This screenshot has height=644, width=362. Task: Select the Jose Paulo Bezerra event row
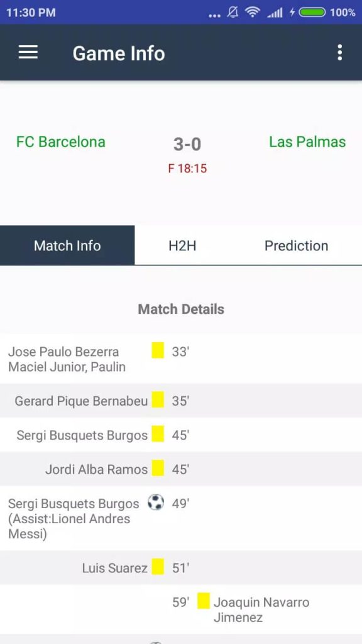pos(181,358)
